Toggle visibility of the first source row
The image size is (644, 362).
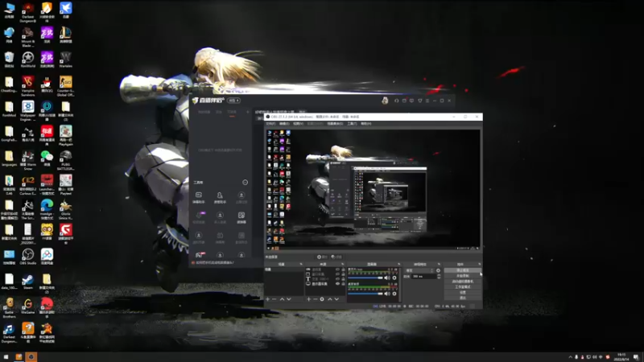(337, 269)
